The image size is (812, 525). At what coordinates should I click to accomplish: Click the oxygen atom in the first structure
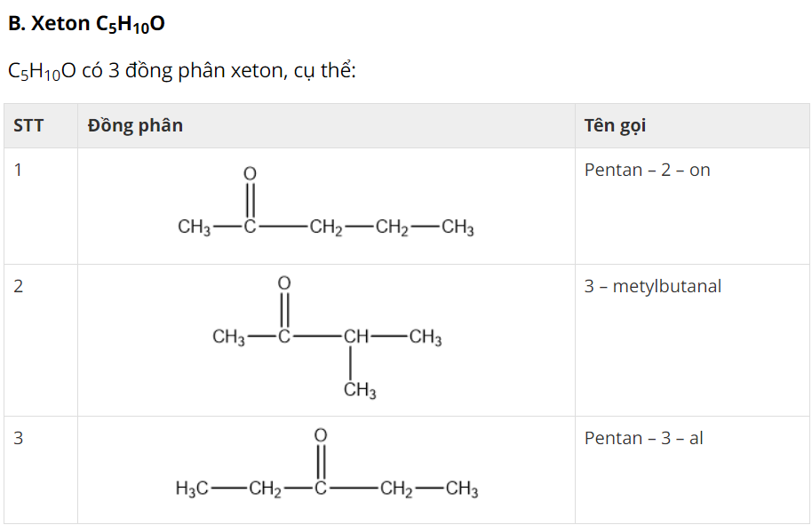click(250, 171)
